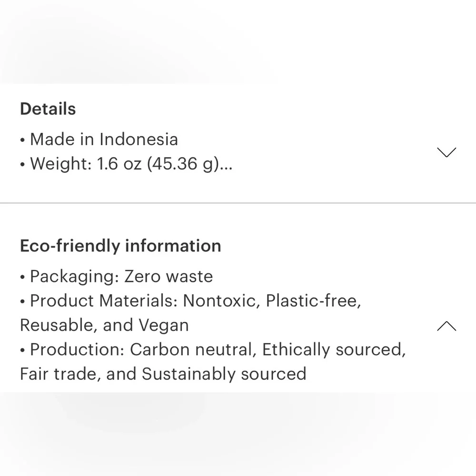This screenshot has width=476, height=476.
Task: Collapse the Eco-friendly information chevron
Action: (446, 326)
